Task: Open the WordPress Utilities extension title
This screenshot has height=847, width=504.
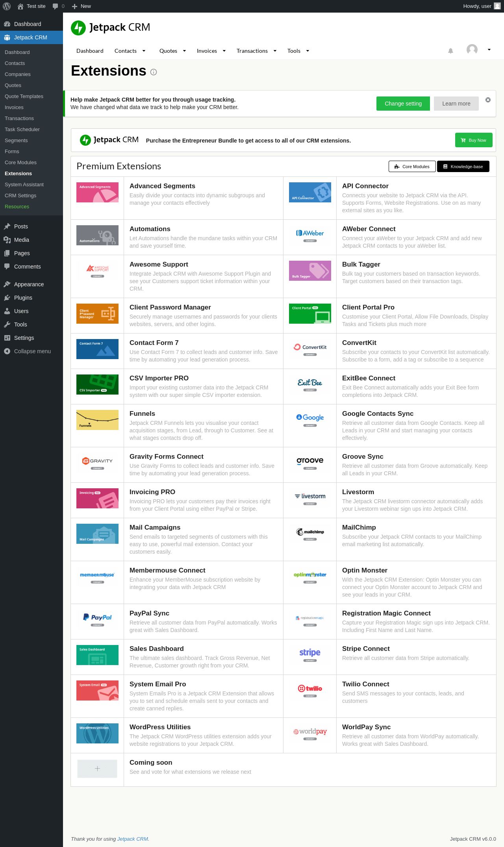Action: click(160, 727)
